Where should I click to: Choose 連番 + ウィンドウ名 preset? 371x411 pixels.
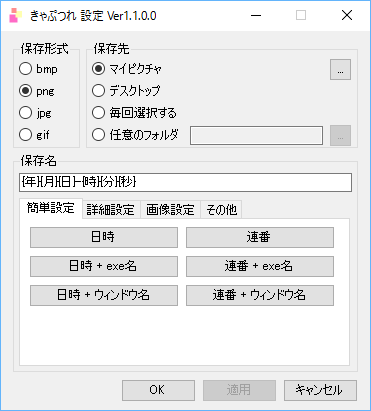[x=260, y=295]
